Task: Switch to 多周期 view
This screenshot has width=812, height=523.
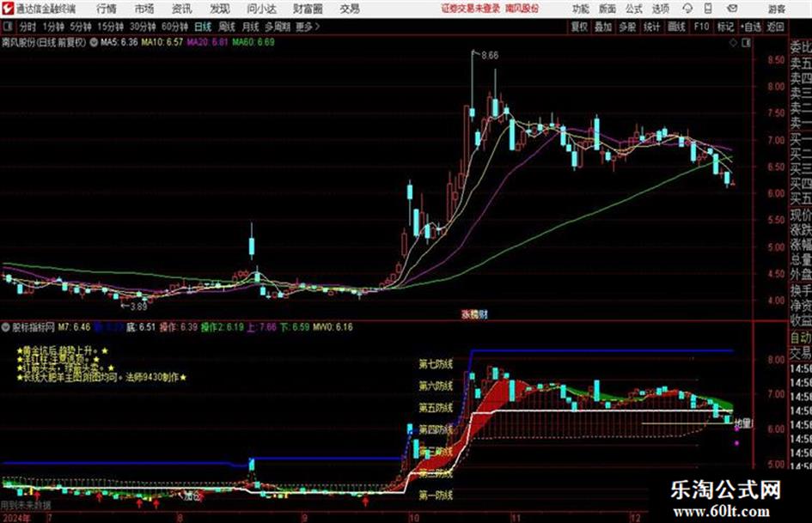Action: pyautogui.click(x=278, y=27)
